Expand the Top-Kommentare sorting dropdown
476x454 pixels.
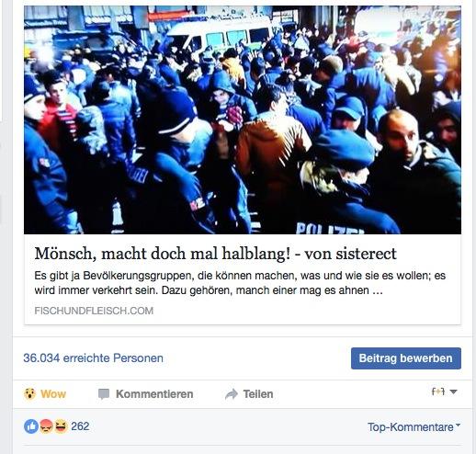point(414,426)
